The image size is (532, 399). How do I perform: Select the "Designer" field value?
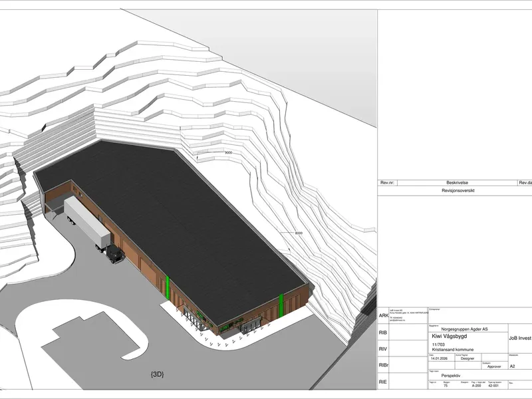[x=467, y=358]
